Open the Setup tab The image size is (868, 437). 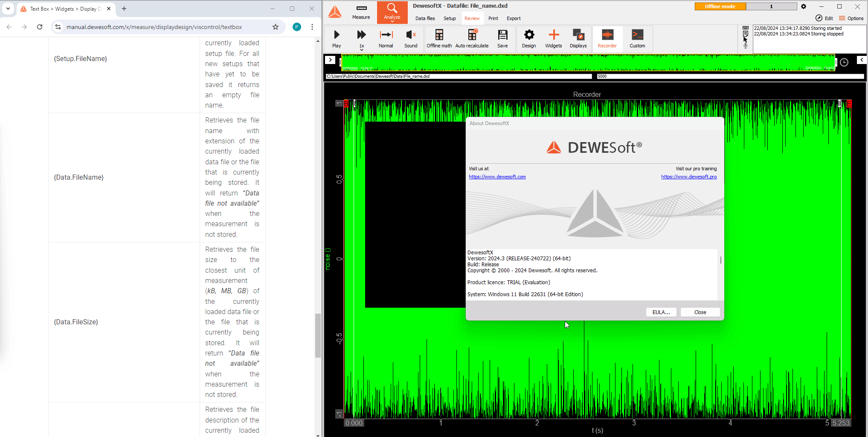[x=450, y=18]
